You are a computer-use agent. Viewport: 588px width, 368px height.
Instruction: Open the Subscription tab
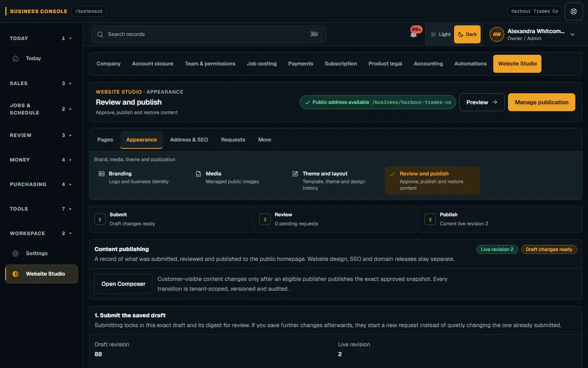(x=341, y=64)
